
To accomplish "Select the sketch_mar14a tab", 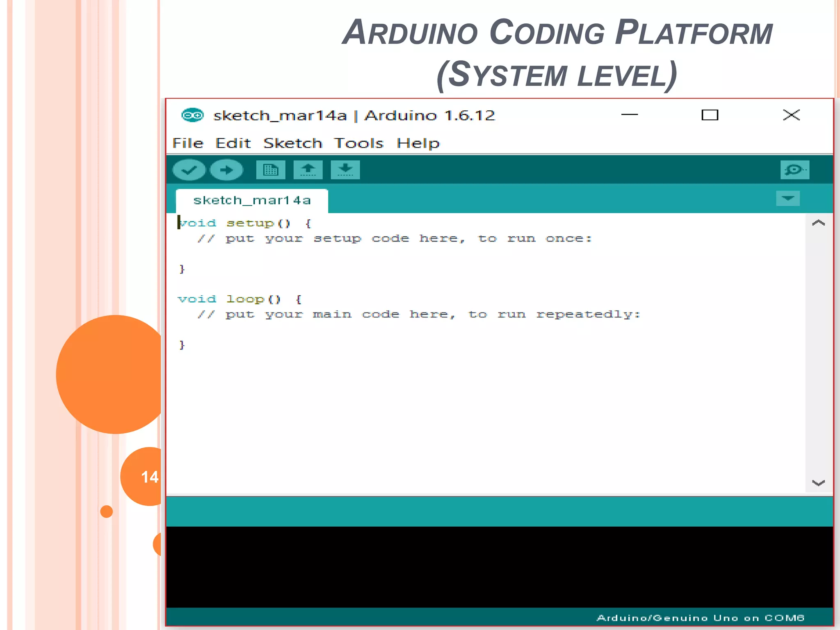I will pyautogui.click(x=252, y=201).
